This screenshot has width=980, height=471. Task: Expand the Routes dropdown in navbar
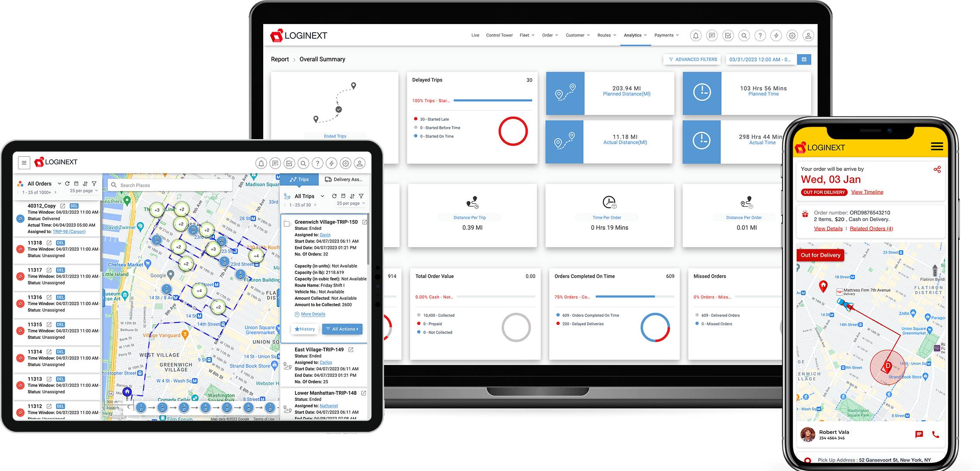point(605,36)
